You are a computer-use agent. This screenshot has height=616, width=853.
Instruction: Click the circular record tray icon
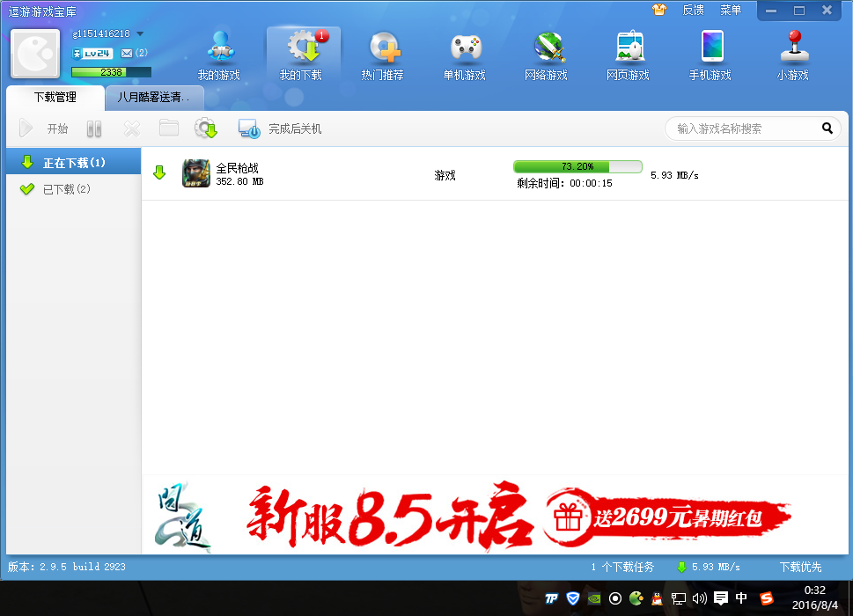[615, 598]
